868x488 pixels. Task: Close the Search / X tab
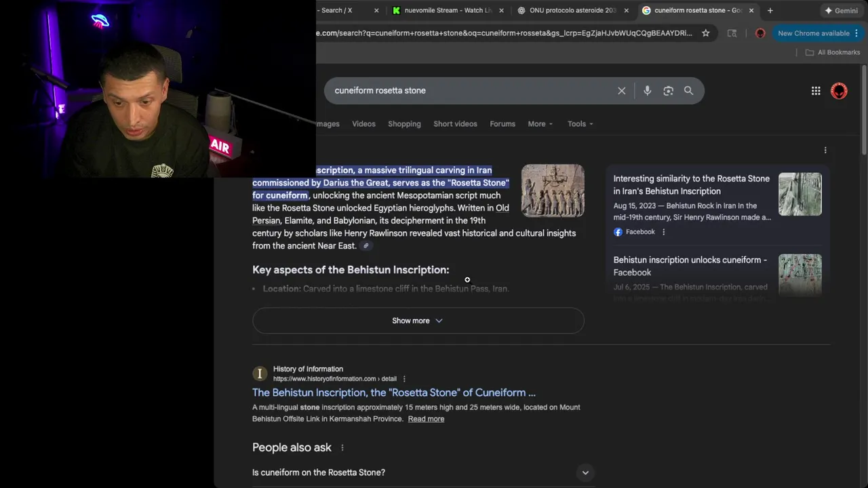[x=376, y=10]
